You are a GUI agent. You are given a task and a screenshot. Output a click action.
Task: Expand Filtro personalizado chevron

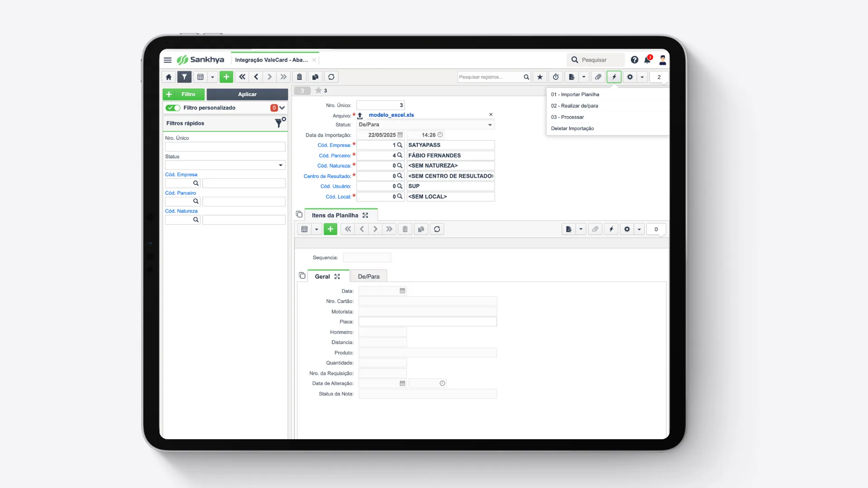tap(282, 108)
